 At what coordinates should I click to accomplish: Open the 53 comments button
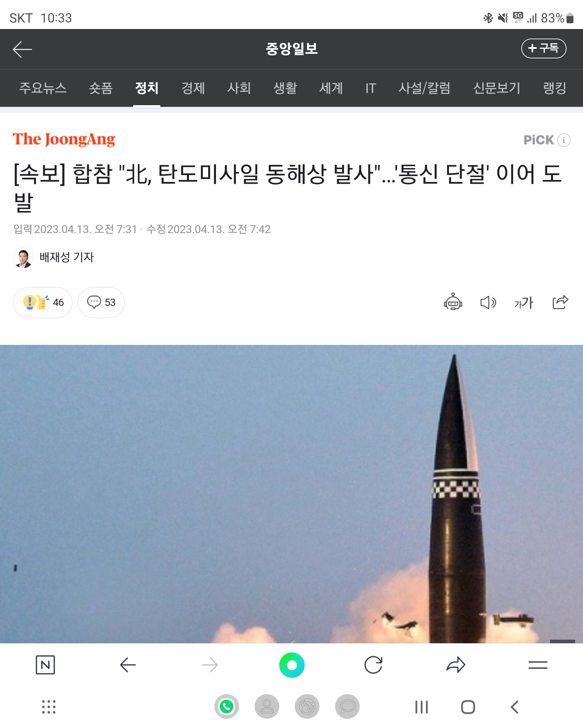coord(101,302)
